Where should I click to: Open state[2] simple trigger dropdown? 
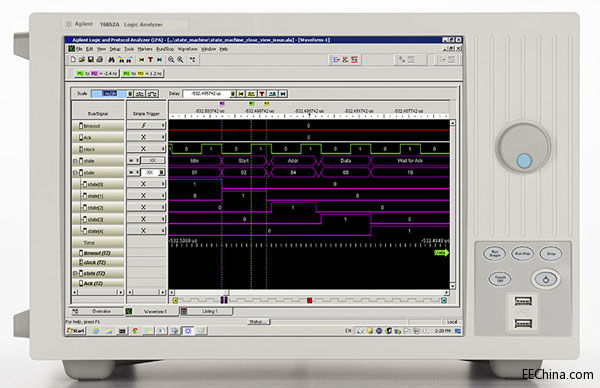coord(163,207)
